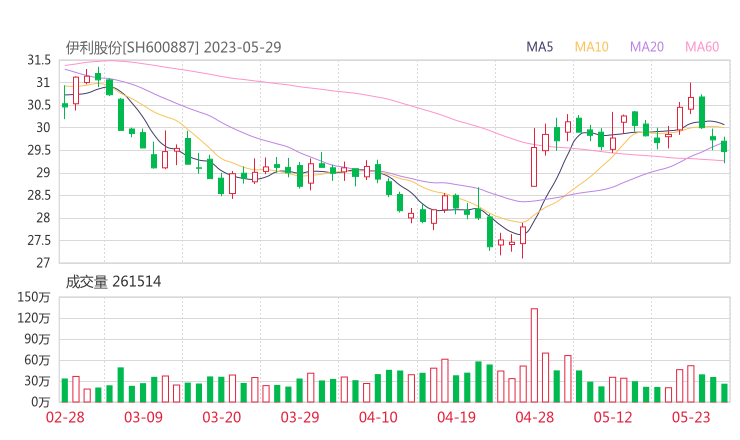Click the 03-29 date axis label

(x=300, y=417)
